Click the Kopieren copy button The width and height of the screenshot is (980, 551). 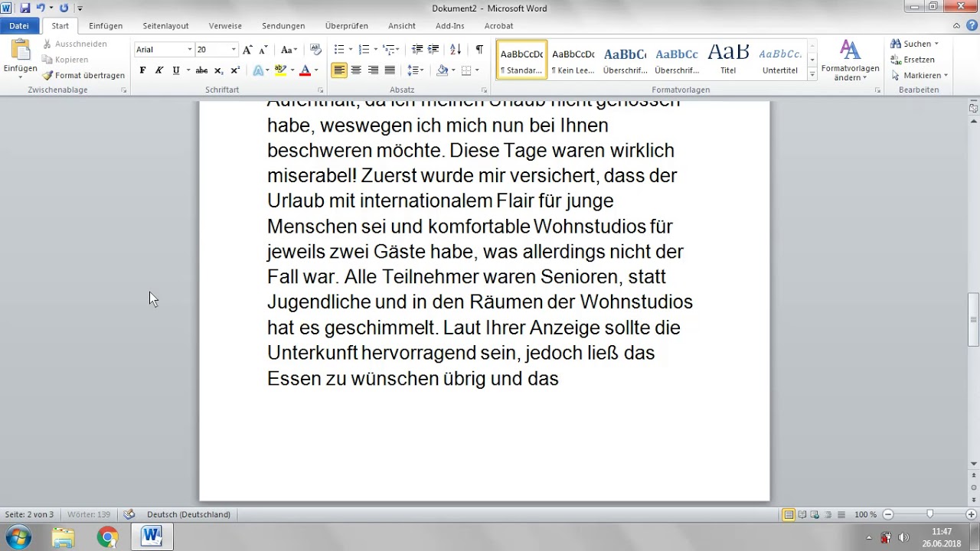click(x=66, y=60)
